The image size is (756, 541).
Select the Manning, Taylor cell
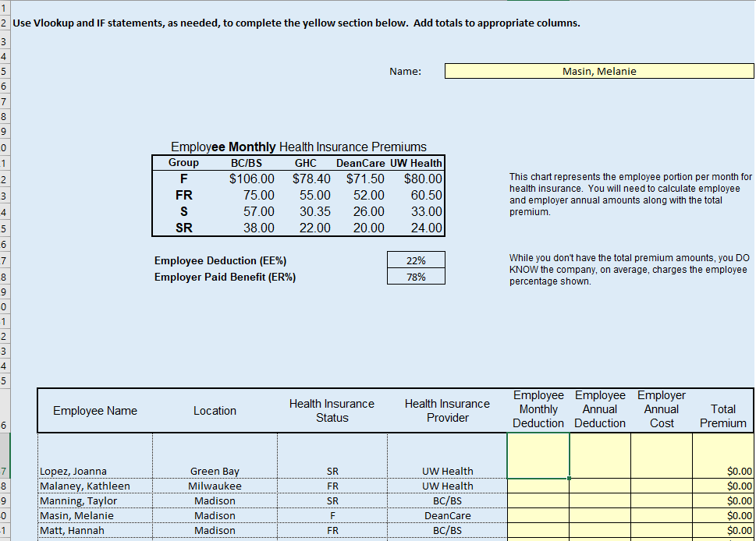pos(95,500)
